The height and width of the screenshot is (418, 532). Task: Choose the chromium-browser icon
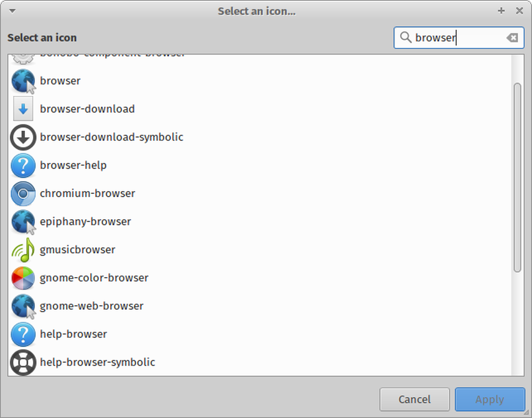point(23,193)
